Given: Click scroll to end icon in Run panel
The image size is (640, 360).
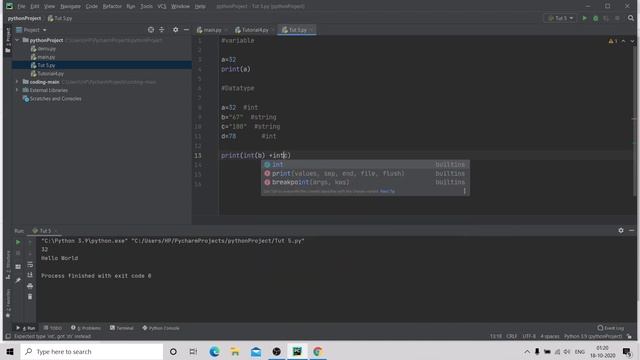Looking at the screenshot, I should coord(30,275).
